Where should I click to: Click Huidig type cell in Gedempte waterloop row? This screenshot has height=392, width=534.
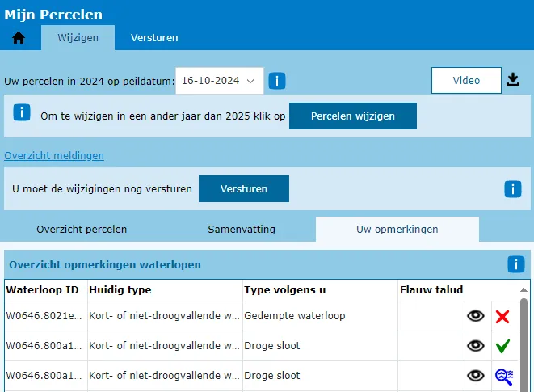(165, 316)
